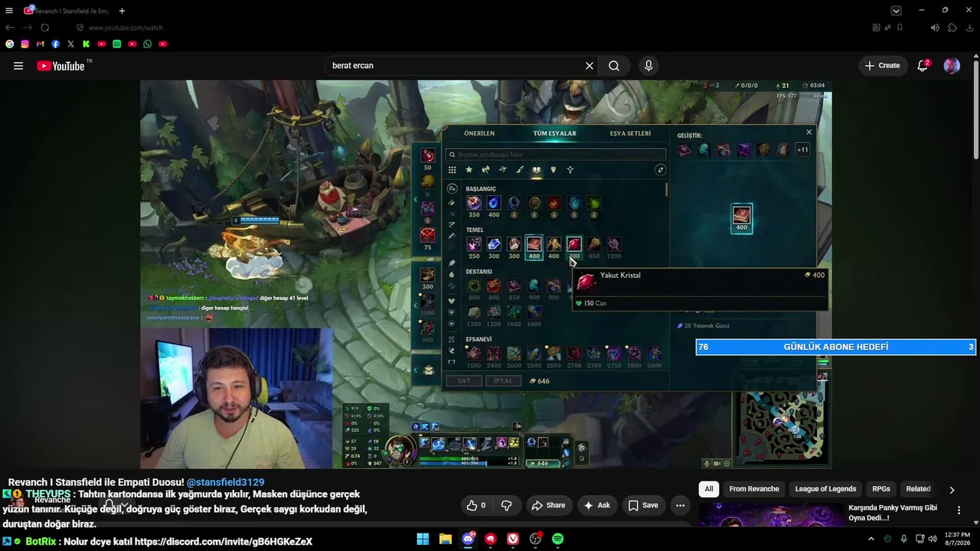Toggle the defense shield category filter
This screenshot has height=551, width=980.
tap(553, 170)
